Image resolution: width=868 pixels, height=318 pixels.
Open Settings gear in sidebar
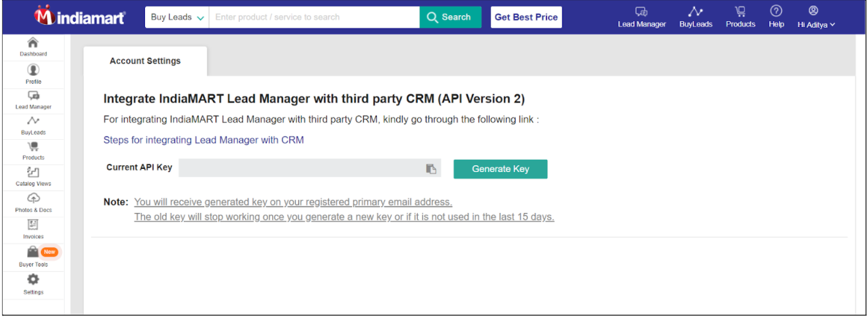[x=33, y=284]
